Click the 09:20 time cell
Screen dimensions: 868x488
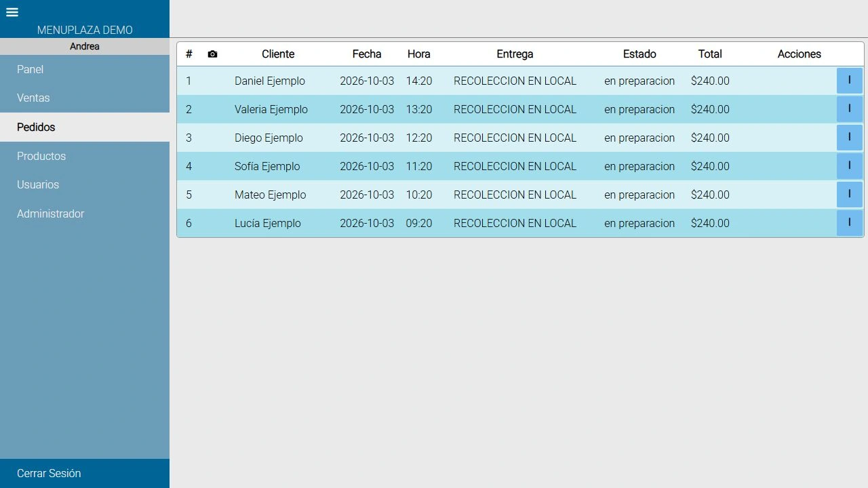[419, 223]
